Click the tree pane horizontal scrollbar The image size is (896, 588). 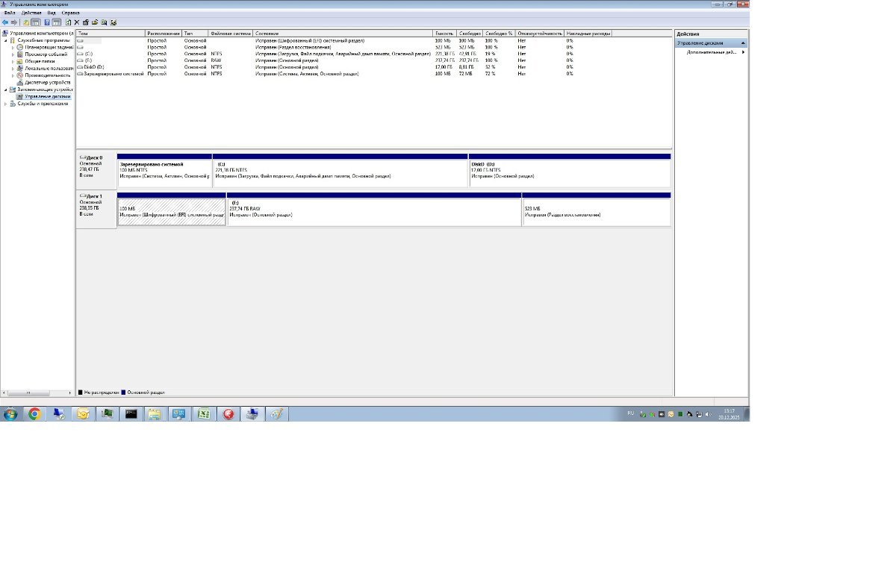click(37, 392)
